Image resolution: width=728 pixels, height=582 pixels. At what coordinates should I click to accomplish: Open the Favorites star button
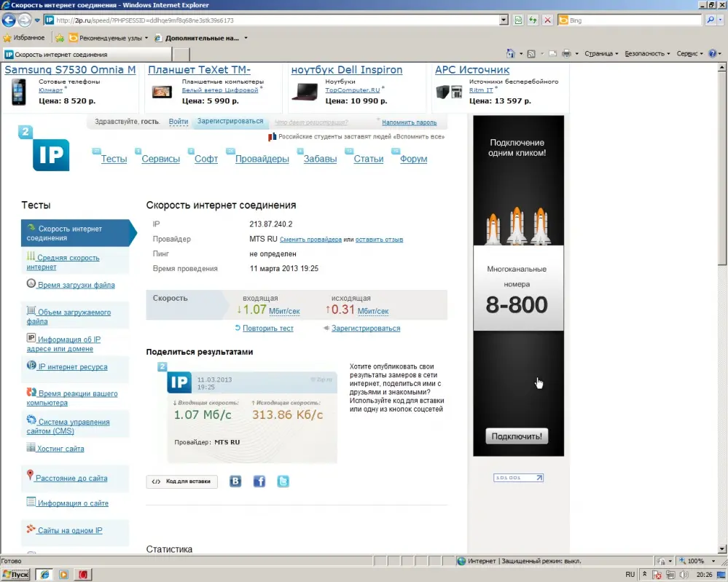coord(24,38)
